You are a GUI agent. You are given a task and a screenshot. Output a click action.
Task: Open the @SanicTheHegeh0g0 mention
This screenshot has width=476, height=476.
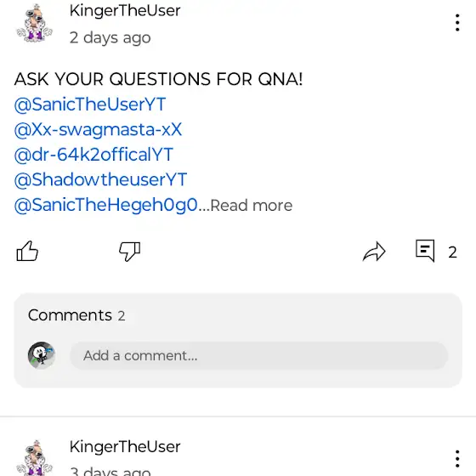[106, 205]
